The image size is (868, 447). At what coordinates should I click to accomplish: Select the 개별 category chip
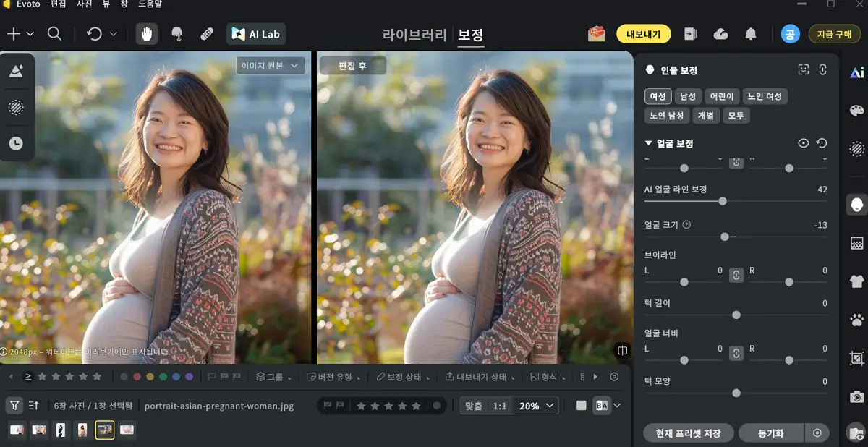coord(707,116)
